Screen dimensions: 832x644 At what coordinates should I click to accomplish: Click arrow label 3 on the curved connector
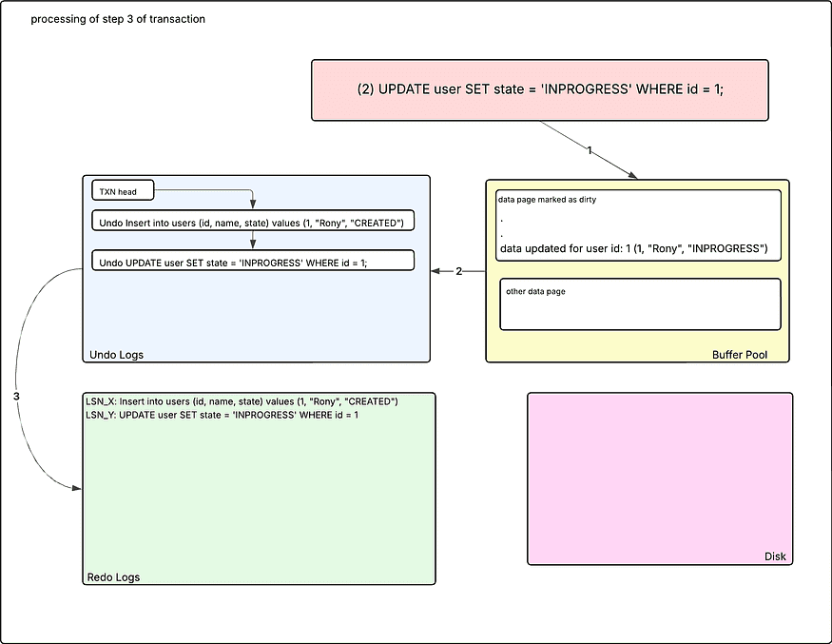[17, 395]
